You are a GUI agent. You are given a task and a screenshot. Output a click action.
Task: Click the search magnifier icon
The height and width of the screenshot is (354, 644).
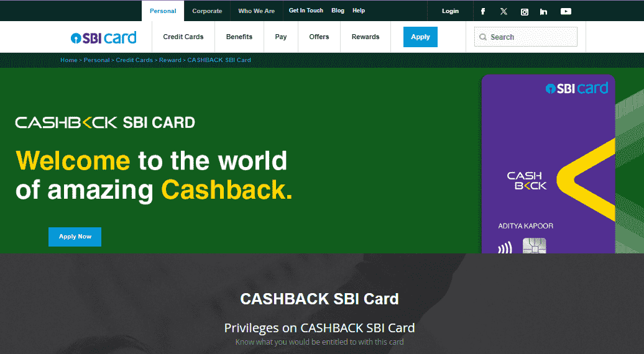click(x=482, y=37)
